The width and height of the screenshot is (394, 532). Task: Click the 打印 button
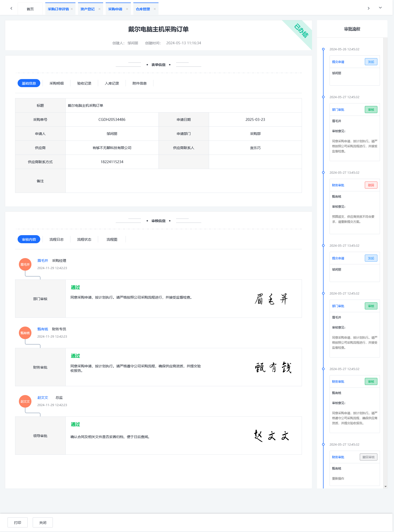[18, 522]
